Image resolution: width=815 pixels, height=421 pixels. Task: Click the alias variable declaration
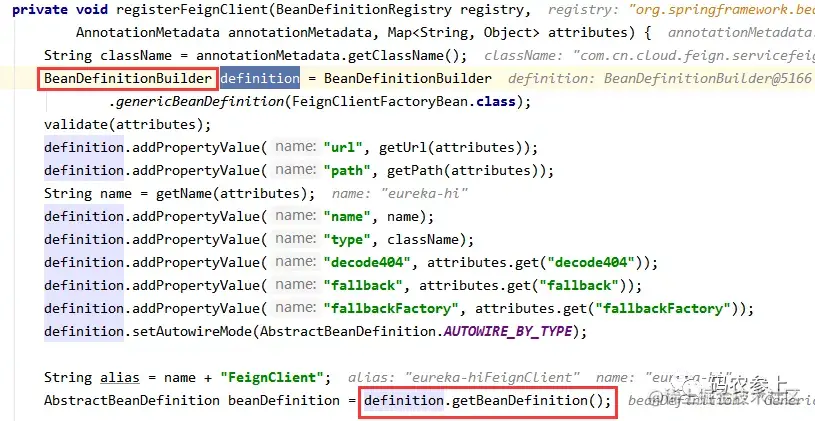pos(120,377)
